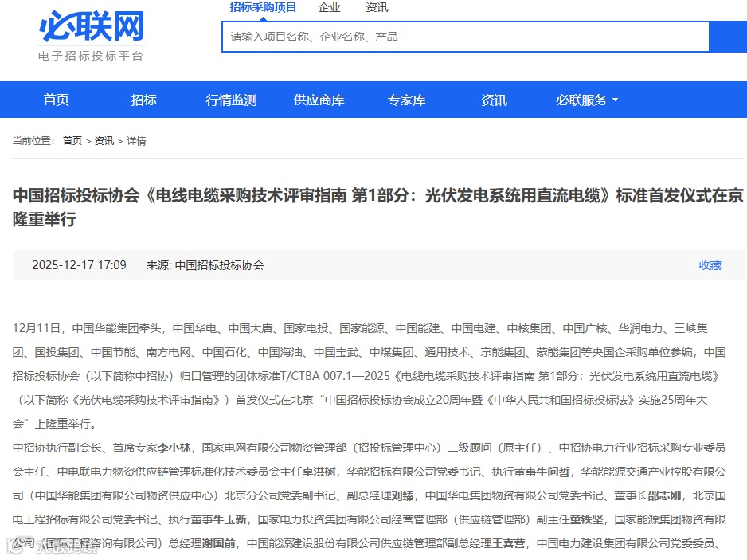This screenshot has width=747, height=560.
Task: Select the 资讯 search tab above search box
Action: click(x=377, y=7)
